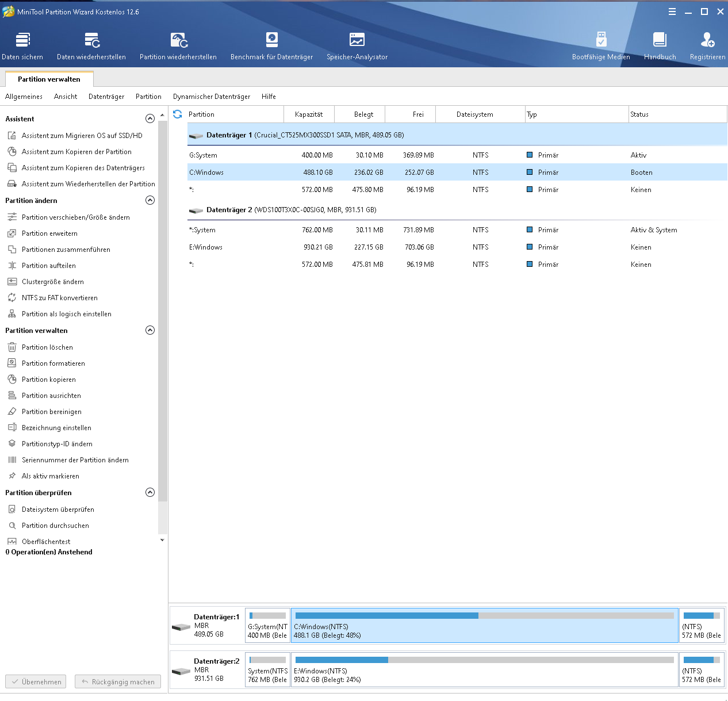
Task: Select System 762 MB block in disk map
Action: 267,670
